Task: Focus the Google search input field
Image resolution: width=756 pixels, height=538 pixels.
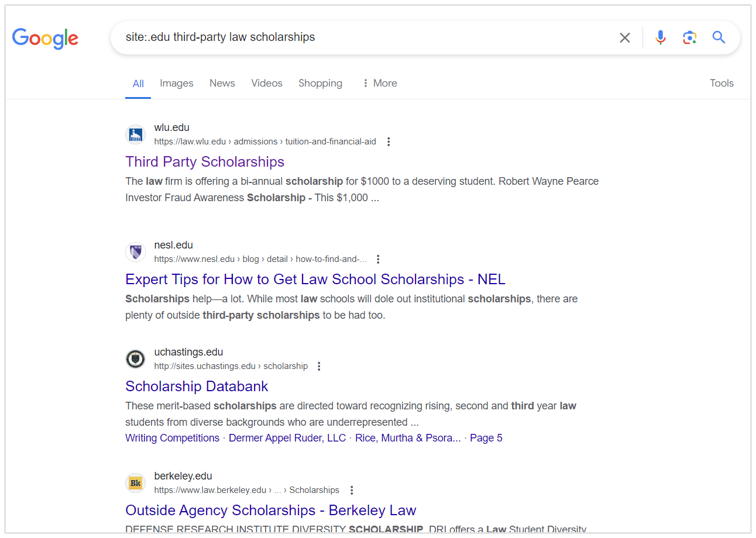Action: click(363, 37)
